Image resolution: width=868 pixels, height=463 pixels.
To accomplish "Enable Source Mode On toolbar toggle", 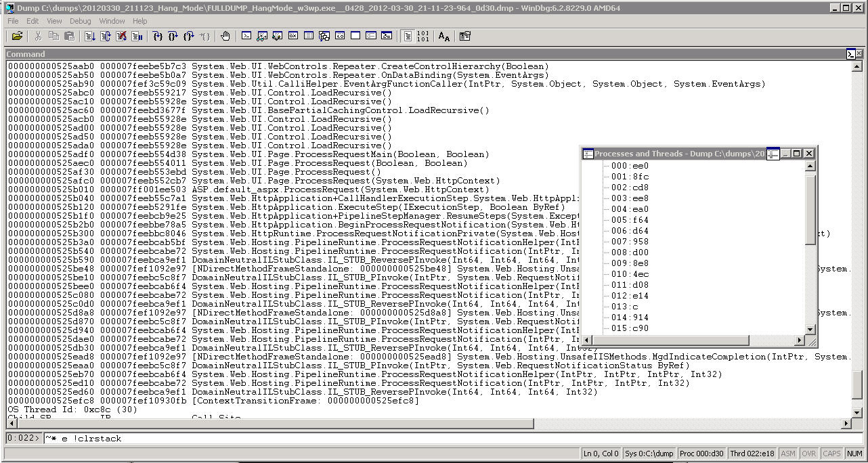I will pos(408,36).
